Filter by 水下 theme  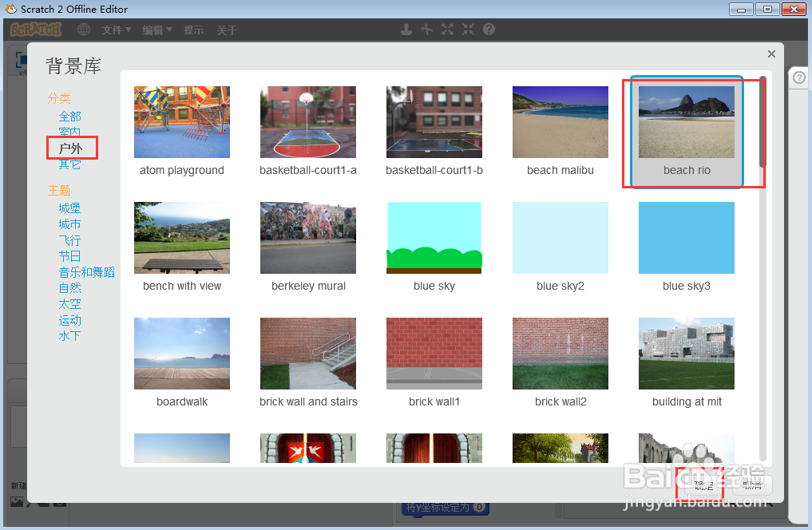pyautogui.click(x=70, y=336)
